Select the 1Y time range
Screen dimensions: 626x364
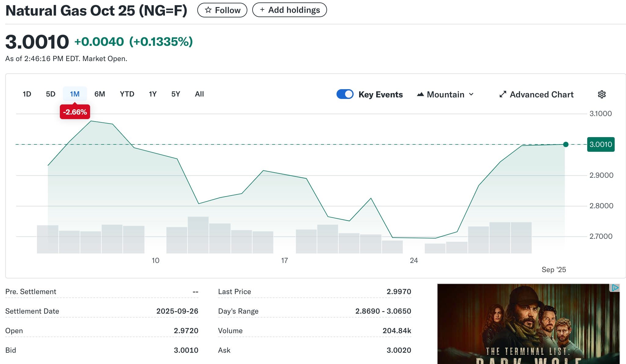coord(153,94)
